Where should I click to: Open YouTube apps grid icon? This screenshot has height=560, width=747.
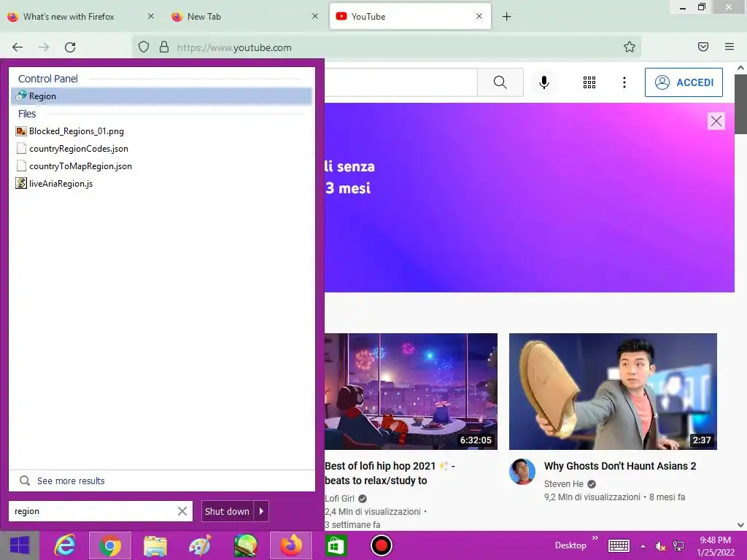589,82
